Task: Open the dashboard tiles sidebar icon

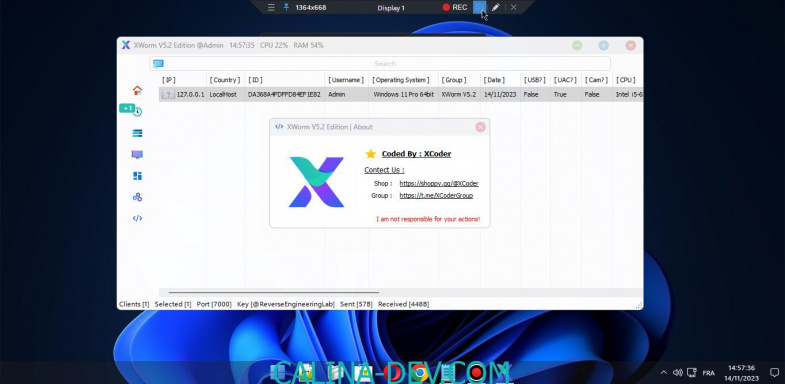Action: 137,176
